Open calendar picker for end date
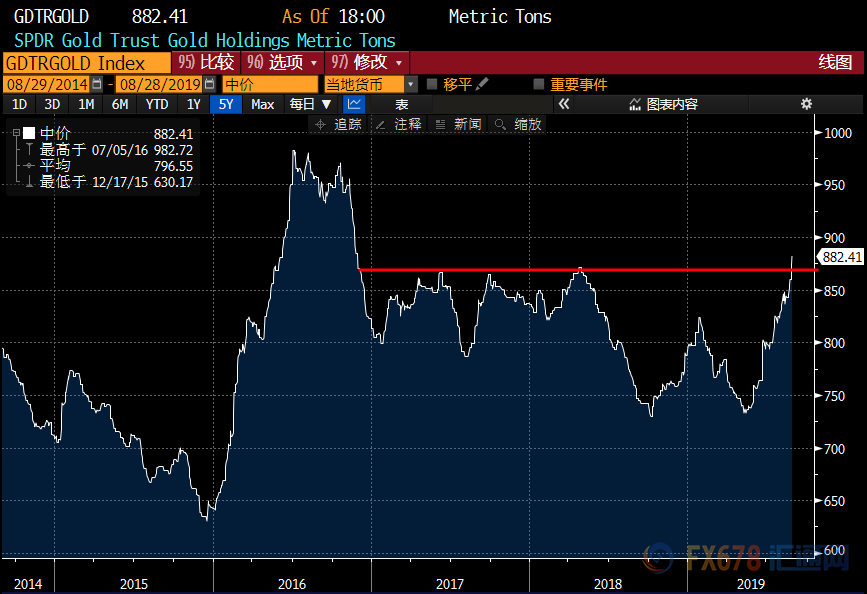This screenshot has height=594, width=867. pos(210,84)
